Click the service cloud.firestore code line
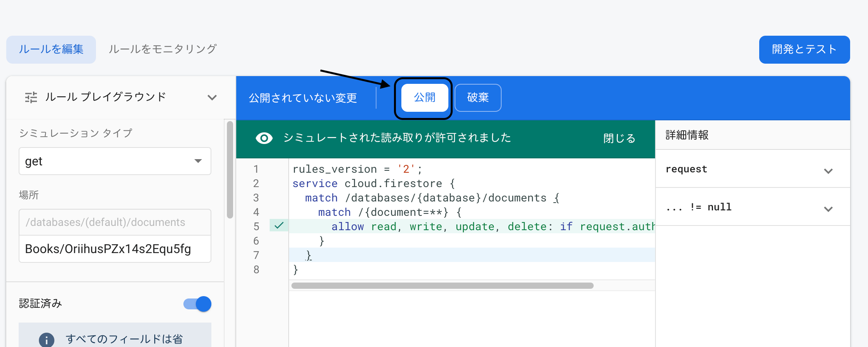The width and height of the screenshot is (868, 347). (373, 183)
